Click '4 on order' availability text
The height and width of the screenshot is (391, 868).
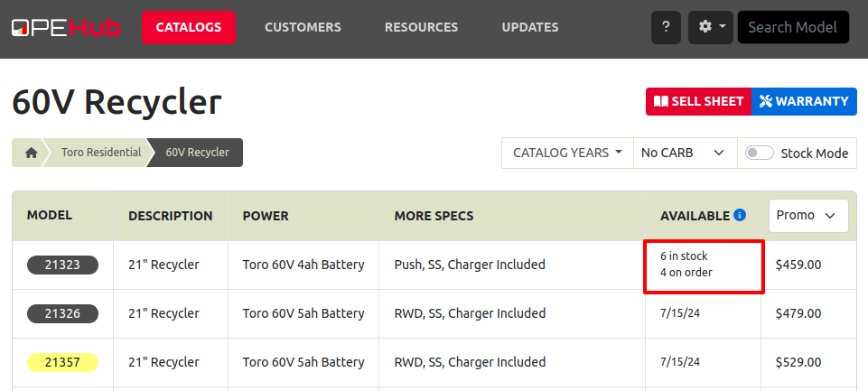coord(686,273)
